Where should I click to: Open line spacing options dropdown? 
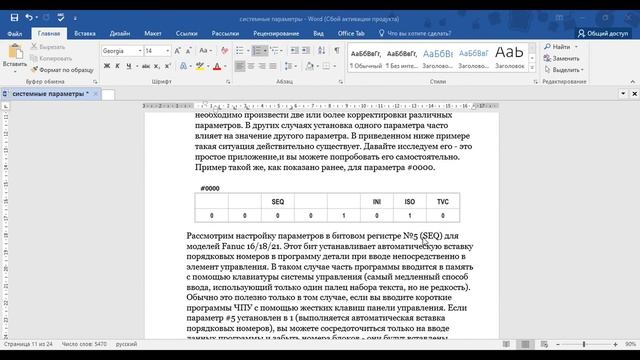[x=291, y=66]
